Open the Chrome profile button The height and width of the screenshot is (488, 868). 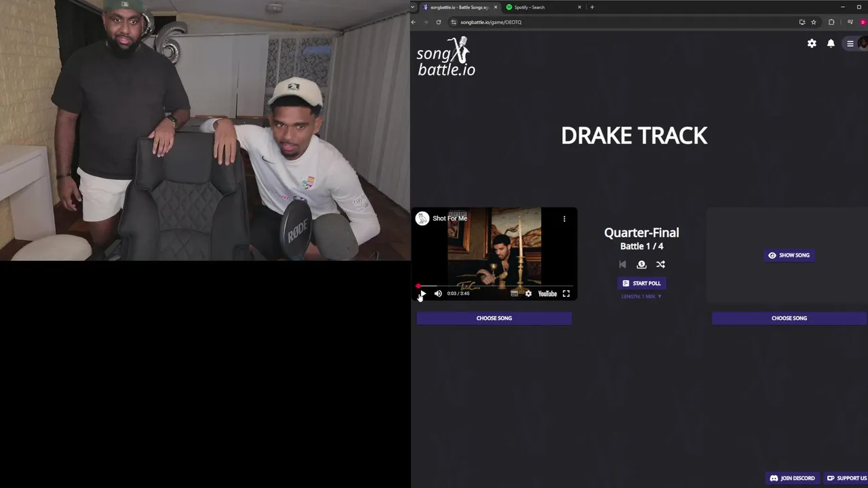pyautogui.click(x=863, y=22)
